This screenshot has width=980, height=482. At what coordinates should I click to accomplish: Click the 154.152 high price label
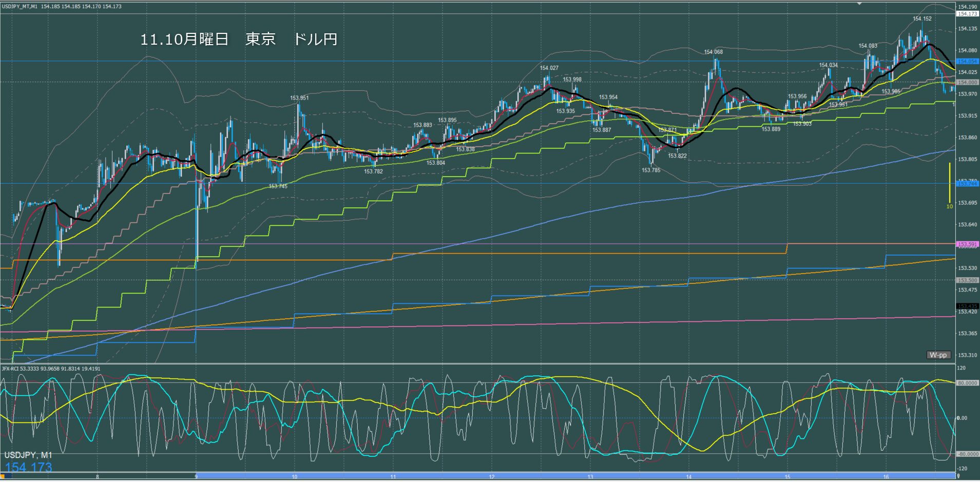tap(922, 19)
